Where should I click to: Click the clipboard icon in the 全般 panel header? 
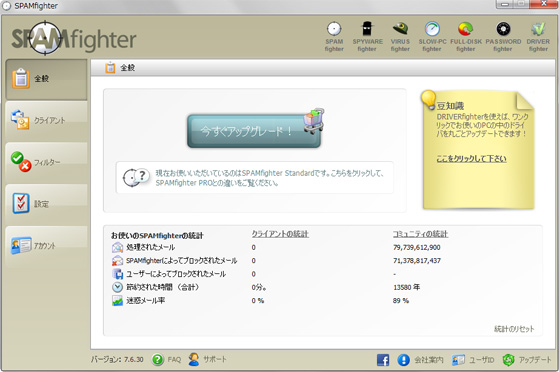[110, 67]
